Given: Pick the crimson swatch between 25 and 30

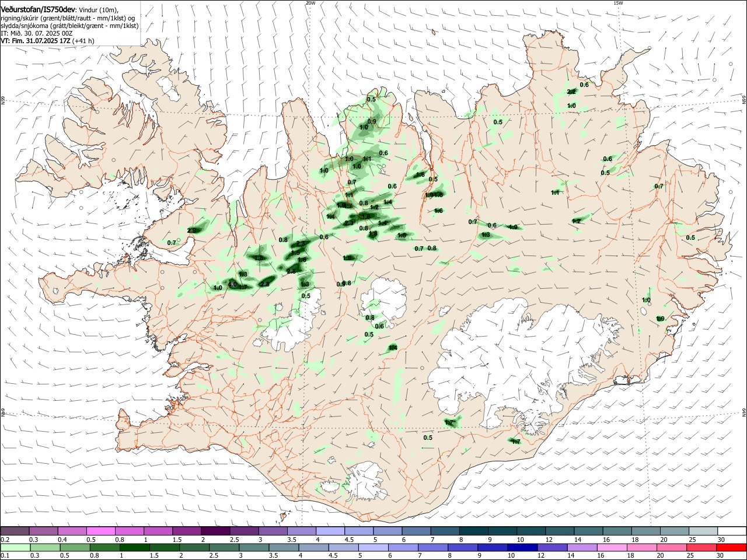Looking at the screenshot, I should tap(701, 547).
